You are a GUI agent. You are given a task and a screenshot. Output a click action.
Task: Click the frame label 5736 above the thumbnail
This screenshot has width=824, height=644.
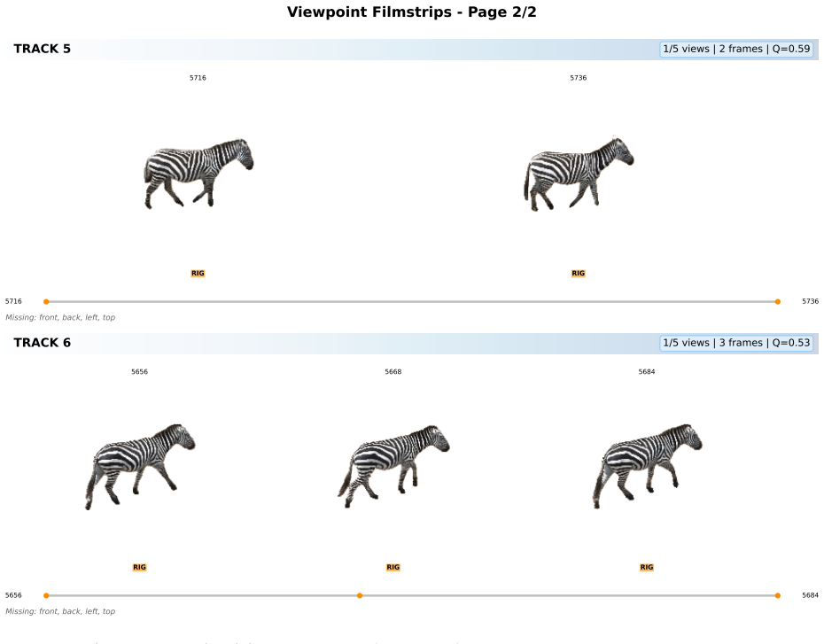point(578,78)
